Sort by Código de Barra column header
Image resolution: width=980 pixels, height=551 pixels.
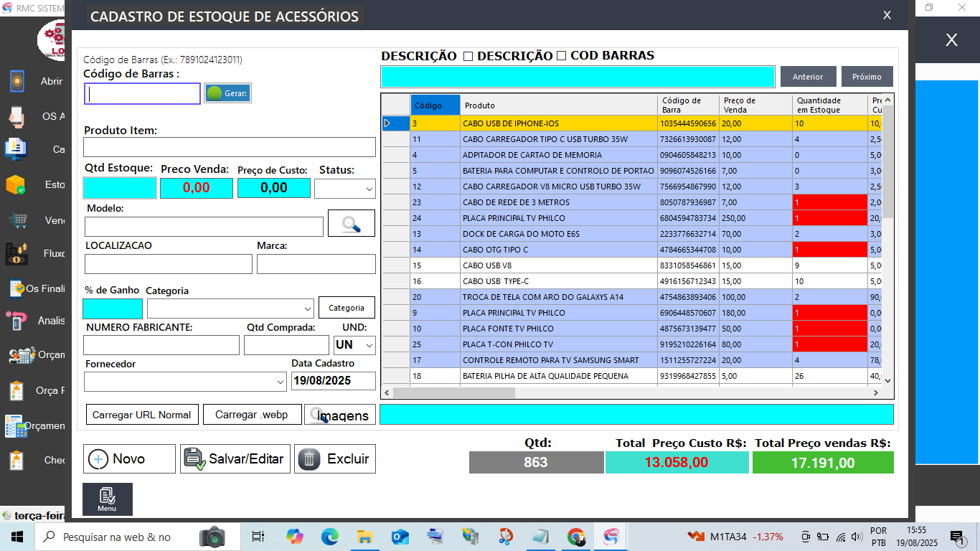689,105
